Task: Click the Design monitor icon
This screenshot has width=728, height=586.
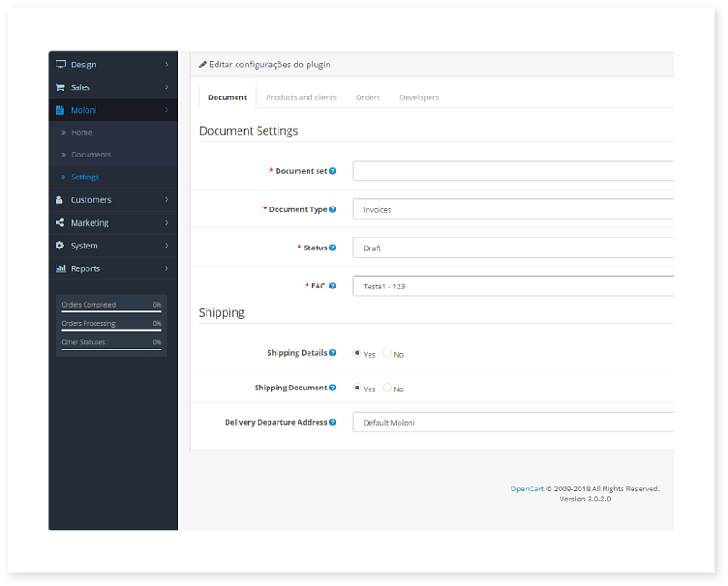Action: pyautogui.click(x=60, y=64)
